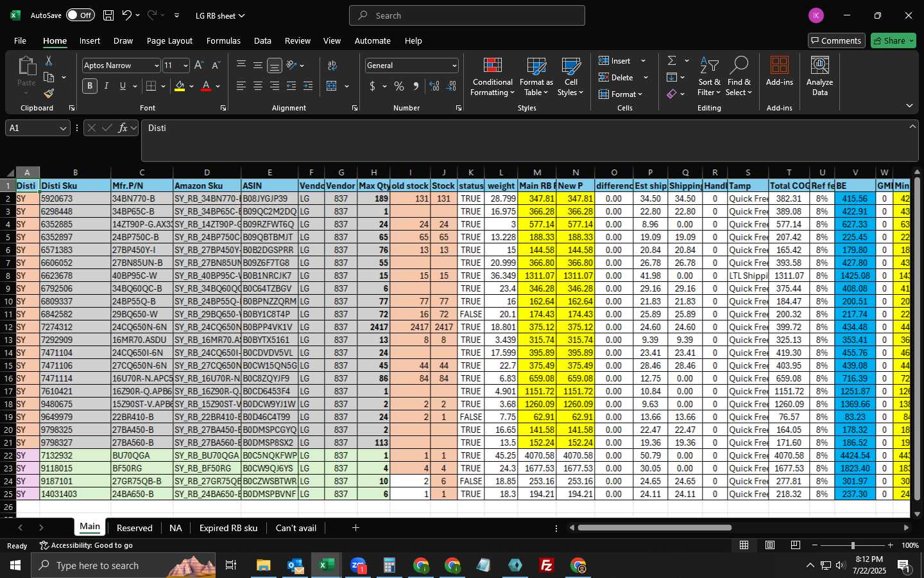Image resolution: width=924 pixels, height=578 pixels.
Task: Click the Center align icon
Action: tap(258, 86)
